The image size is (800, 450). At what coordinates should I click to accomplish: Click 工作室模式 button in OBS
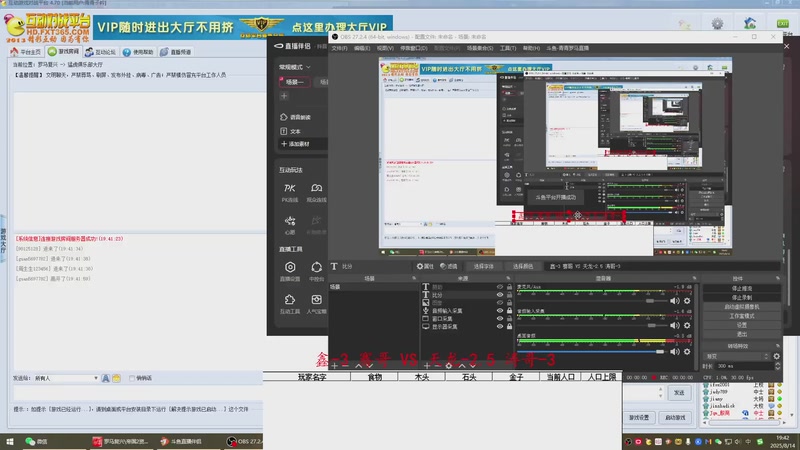click(741, 316)
